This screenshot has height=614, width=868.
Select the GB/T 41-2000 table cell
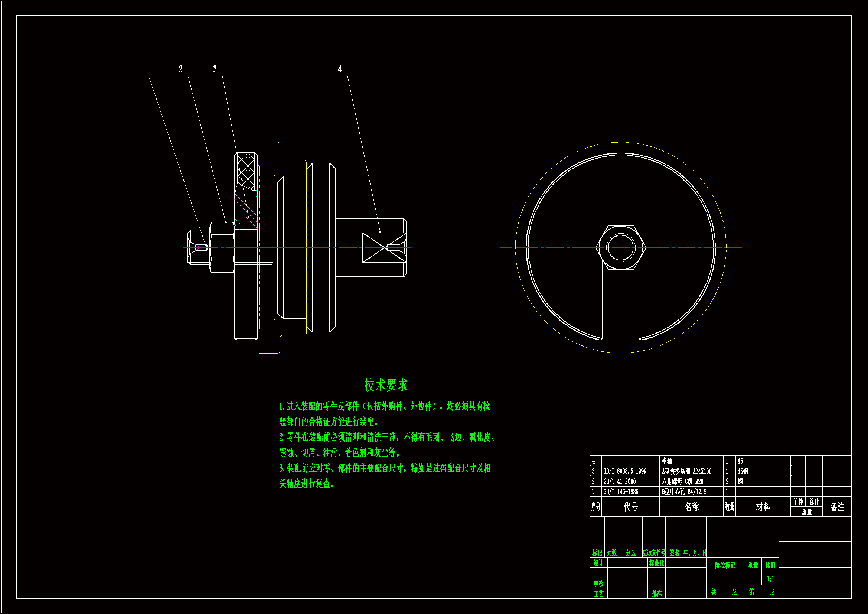pyautogui.click(x=619, y=482)
